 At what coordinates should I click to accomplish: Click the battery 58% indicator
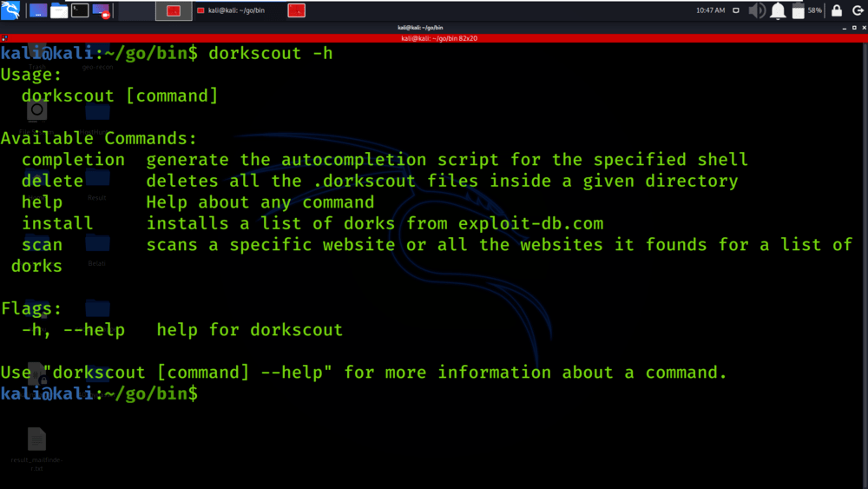tap(806, 10)
